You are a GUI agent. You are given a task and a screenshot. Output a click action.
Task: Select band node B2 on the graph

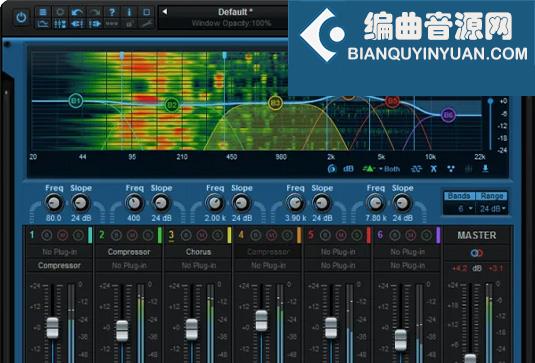(x=172, y=105)
